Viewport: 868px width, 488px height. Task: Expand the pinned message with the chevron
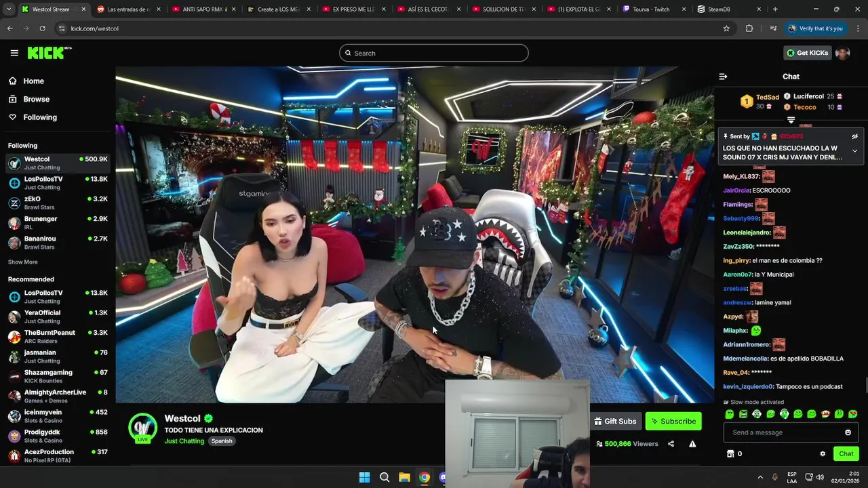pos(855,150)
